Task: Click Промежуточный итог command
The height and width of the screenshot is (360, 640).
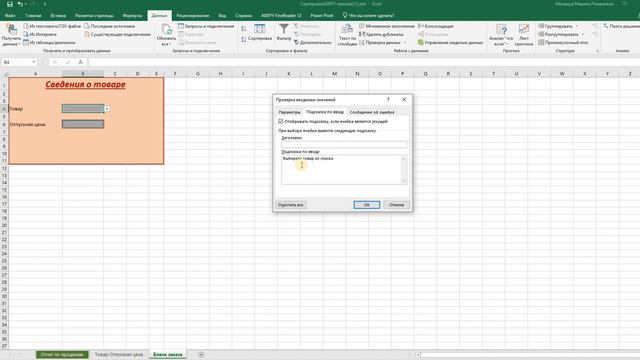Action: (563, 42)
